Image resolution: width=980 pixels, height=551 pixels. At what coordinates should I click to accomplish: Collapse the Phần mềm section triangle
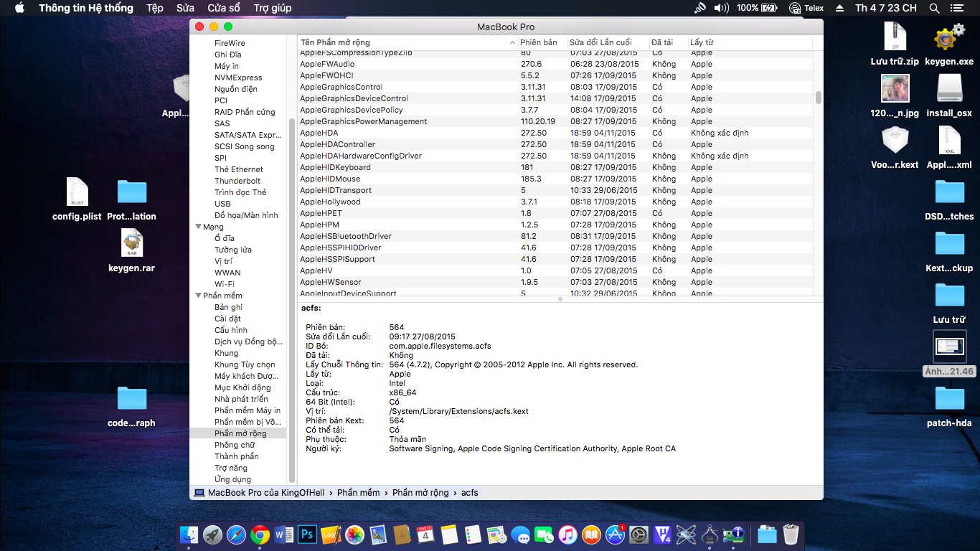point(198,296)
